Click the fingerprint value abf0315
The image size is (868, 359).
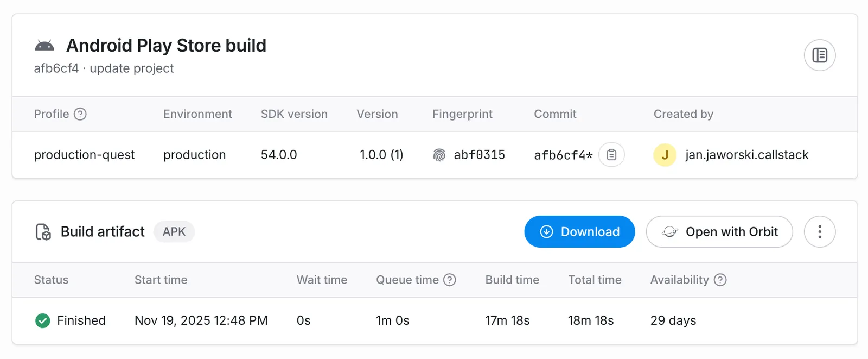click(480, 155)
